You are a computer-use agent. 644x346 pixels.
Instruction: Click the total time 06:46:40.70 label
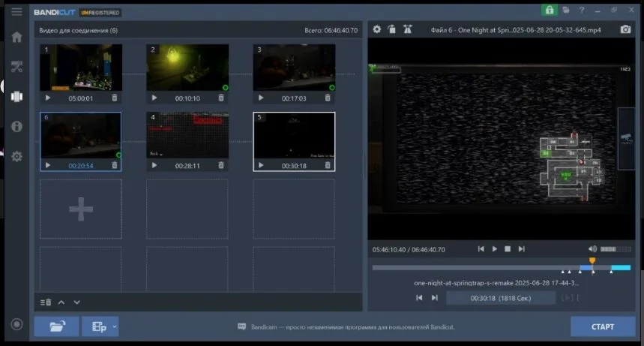[x=331, y=31]
